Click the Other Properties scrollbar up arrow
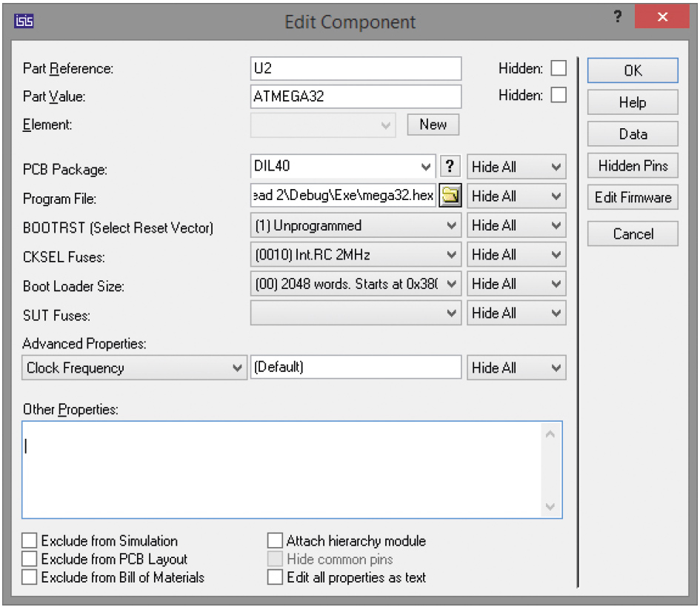The height and width of the screenshot is (607, 700). point(550,434)
